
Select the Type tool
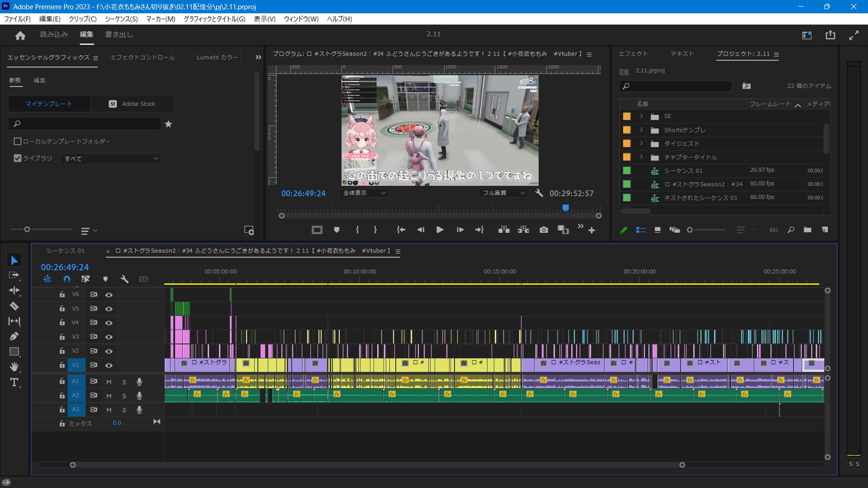(14, 382)
